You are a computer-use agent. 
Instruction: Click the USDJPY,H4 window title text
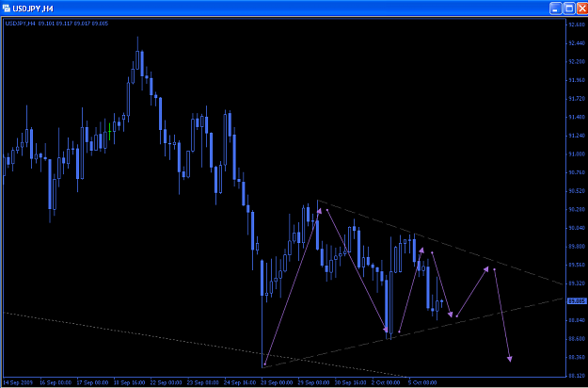pyautogui.click(x=33, y=8)
